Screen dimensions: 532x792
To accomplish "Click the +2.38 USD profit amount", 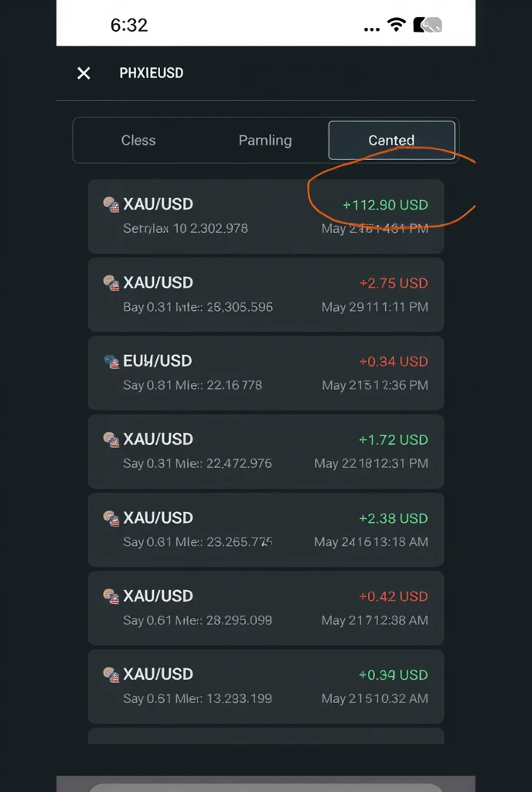I will [x=393, y=518].
